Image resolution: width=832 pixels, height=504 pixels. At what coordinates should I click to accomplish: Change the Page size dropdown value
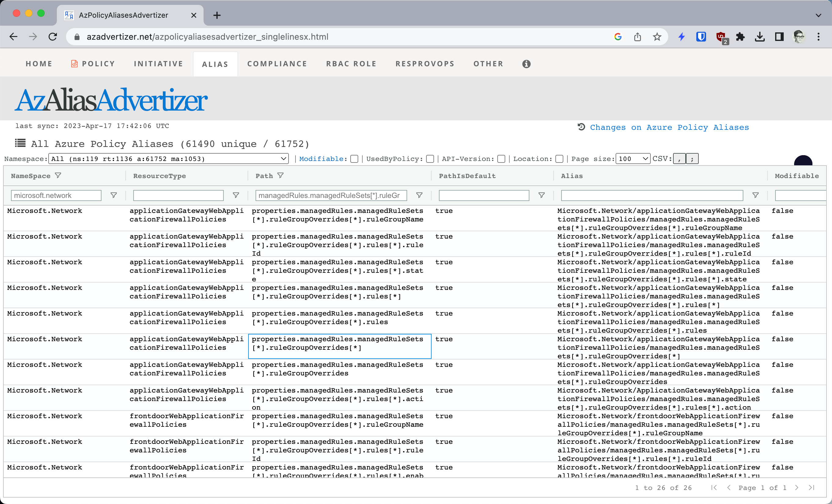(633, 159)
